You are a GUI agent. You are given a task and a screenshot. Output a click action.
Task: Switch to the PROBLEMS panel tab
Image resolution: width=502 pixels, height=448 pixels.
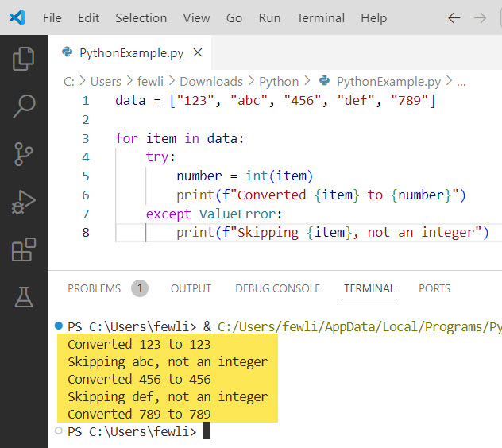(94, 288)
